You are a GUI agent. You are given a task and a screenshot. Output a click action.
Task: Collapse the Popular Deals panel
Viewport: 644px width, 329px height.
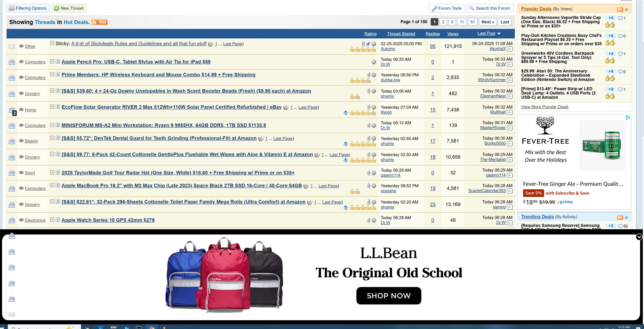pyautogui.click(x=626, y=9)
